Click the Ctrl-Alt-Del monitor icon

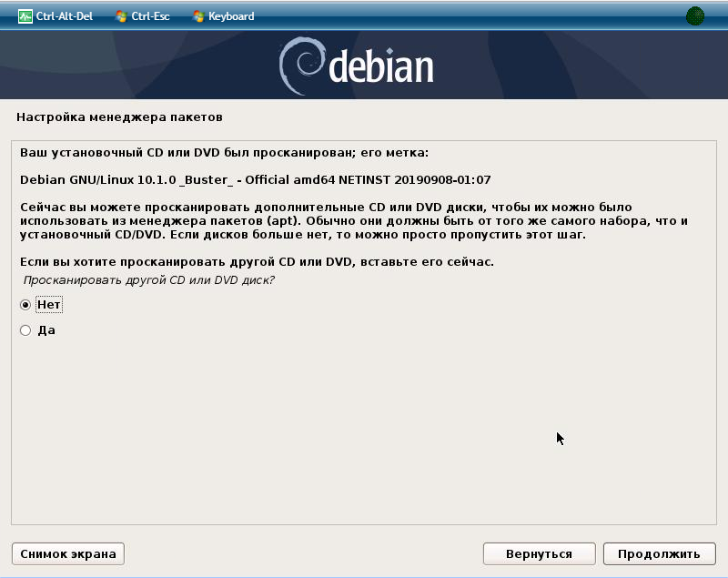tap(25, 16)
